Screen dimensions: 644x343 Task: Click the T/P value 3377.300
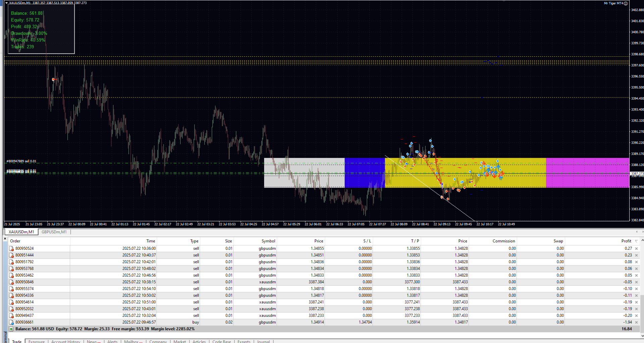pyautogui.click(x=412, y=282)
